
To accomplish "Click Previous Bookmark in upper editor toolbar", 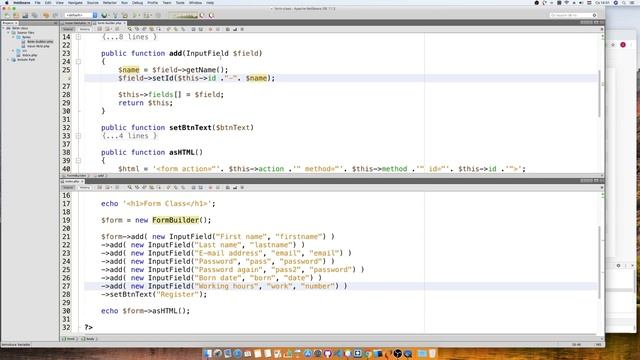I will (169, 29).
